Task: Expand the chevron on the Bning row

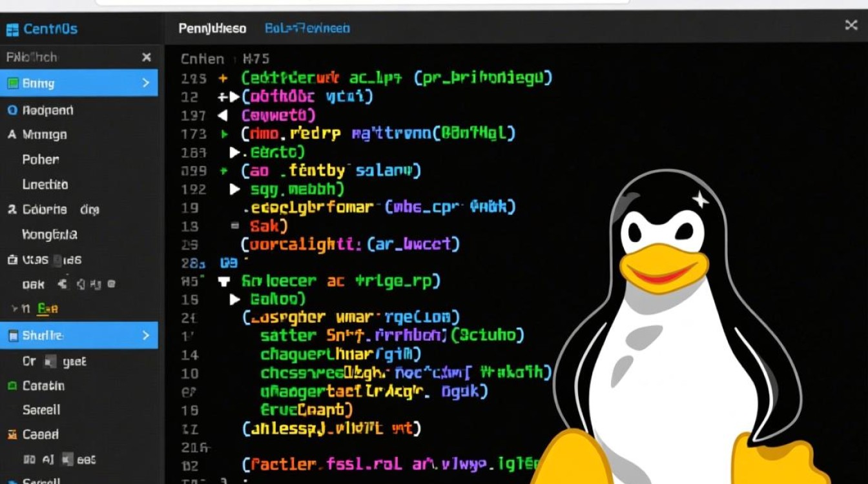Action: pos(146,83)
